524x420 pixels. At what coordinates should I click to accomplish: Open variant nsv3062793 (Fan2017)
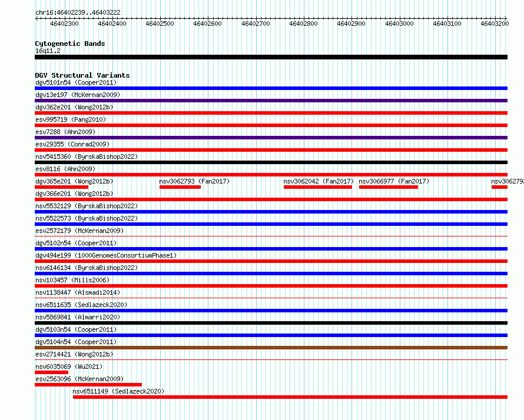194,181
